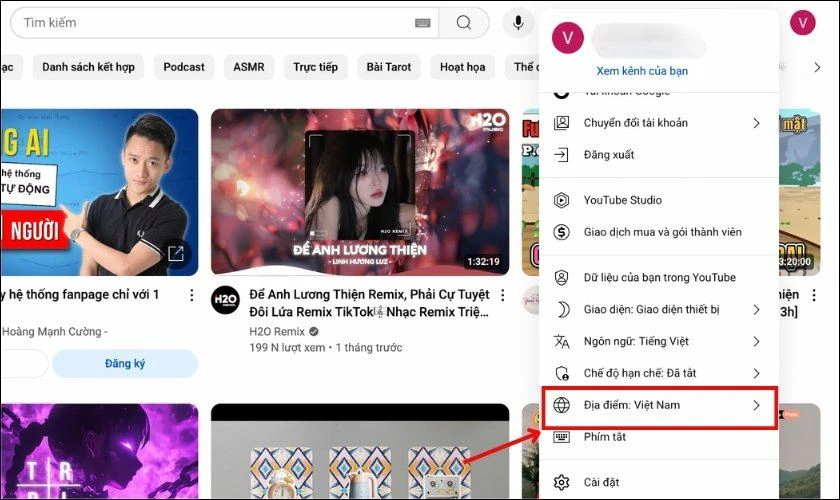The image size is (840, 500).
Task: Expand Giao diện submenu chevron
Action: point(756,310)
